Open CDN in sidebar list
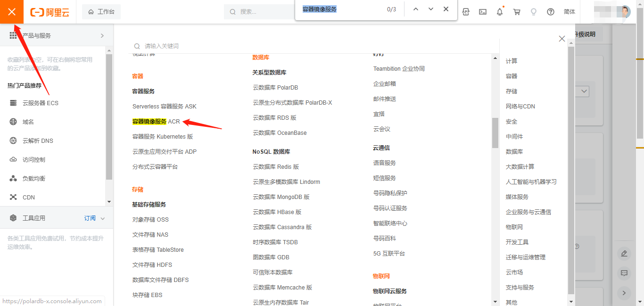This screenshot has width=644, height=306. click(x=29, y=197)
